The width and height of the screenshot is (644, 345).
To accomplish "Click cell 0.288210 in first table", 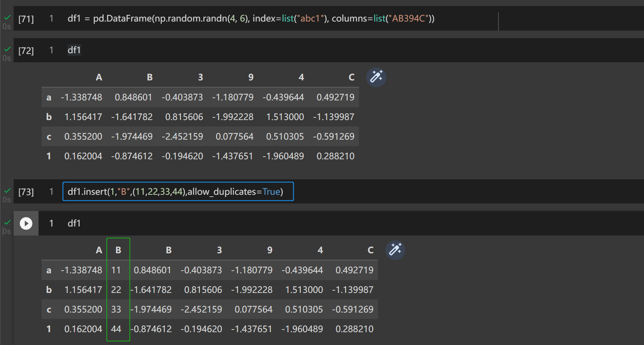I will [336, 156].
